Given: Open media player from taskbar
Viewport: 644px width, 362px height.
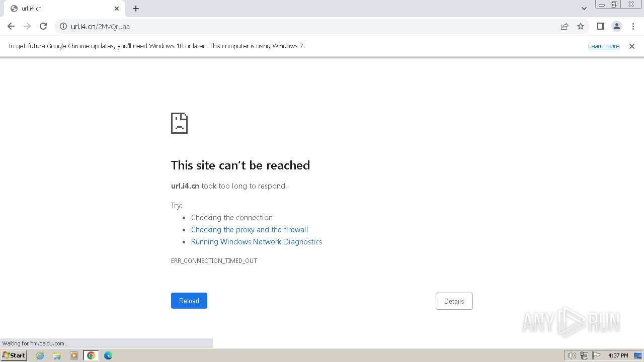Looking at the screenshot, I should (x=74, y=355).
